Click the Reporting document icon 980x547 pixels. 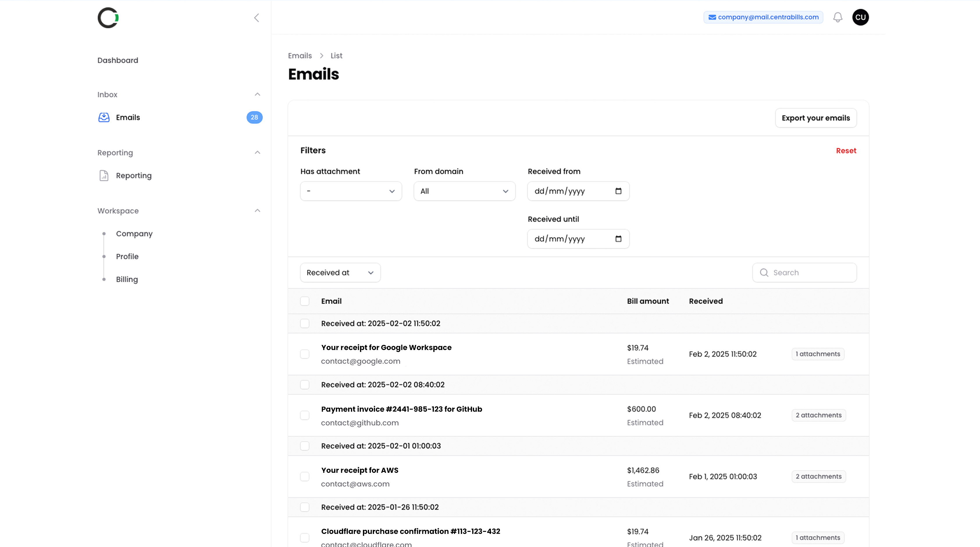point(104,175)
